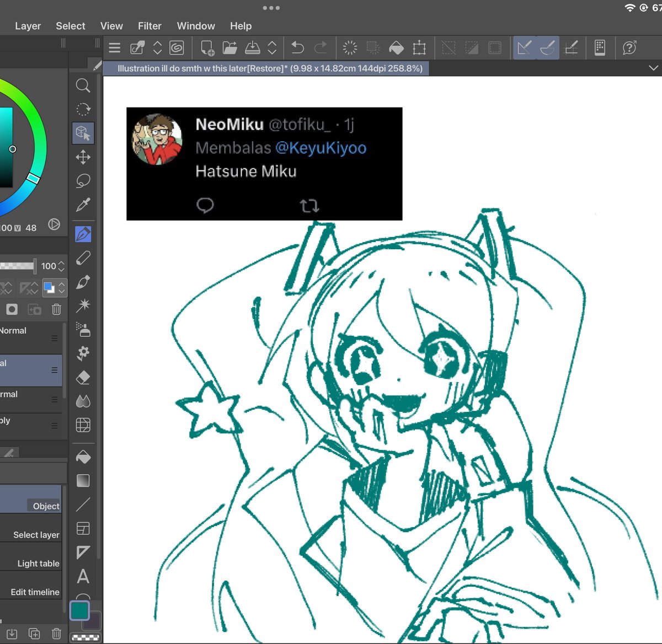Select the Eyedropper tool
The width and height of the screenshot is (662, 644).
[83, 205]
